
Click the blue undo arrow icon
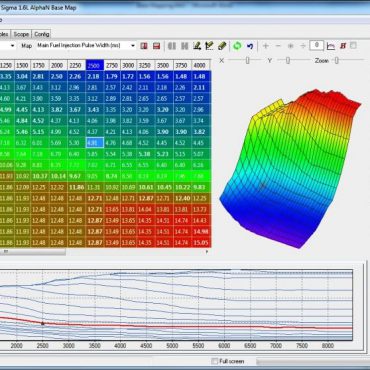tap(250, 46)
